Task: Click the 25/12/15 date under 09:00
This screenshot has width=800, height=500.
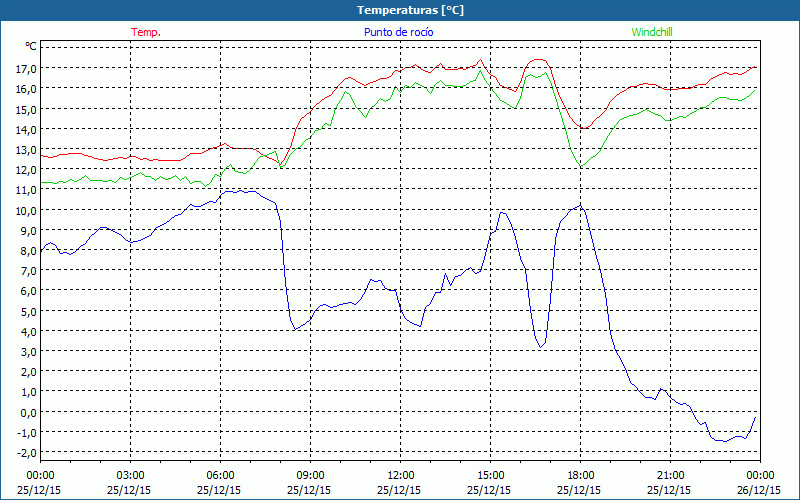Action: (x=309, y=490)
